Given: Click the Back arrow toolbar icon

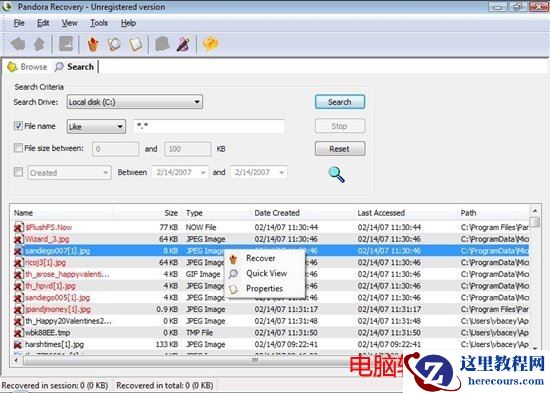Looking at the screenshot, I should pyautogui.click(x=18, y=44).
